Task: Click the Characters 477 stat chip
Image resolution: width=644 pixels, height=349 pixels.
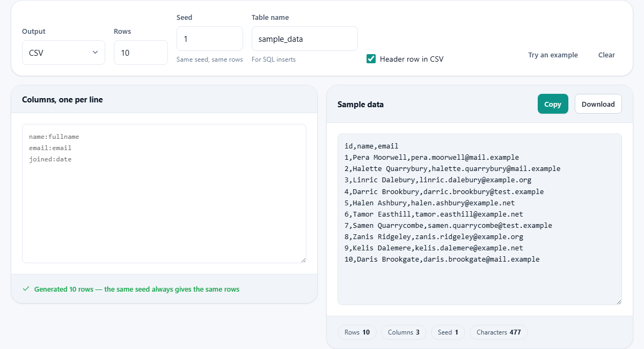Action: [x=499, y=332]
